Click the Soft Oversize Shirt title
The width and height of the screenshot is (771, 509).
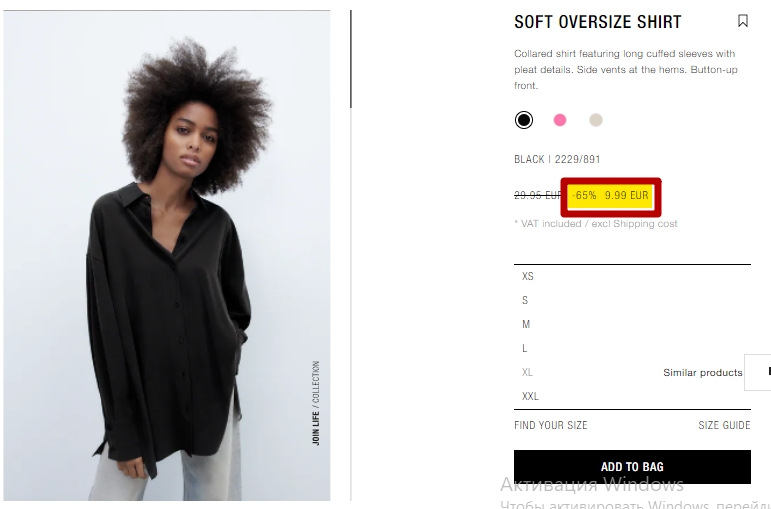point(597,22)
